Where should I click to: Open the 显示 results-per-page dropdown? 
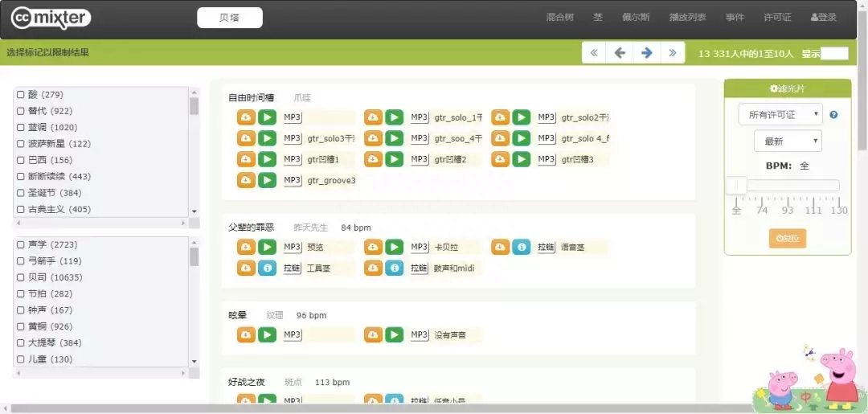click(834, 54)
